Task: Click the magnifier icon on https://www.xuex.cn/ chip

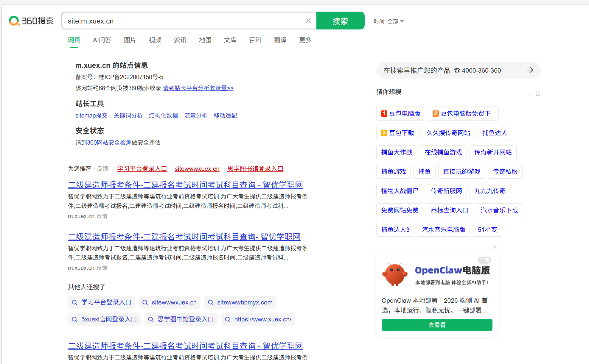Action: pyautogui.click(x=228, y=320)
